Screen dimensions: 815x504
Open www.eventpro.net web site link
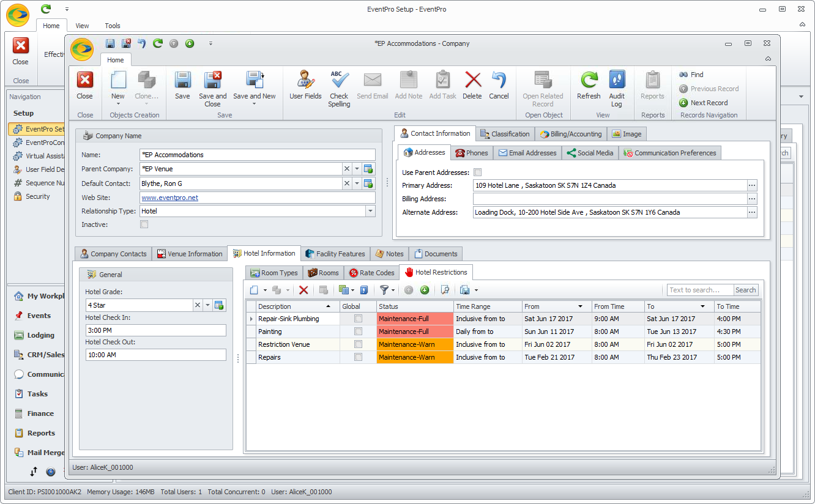tap(170, 198)
